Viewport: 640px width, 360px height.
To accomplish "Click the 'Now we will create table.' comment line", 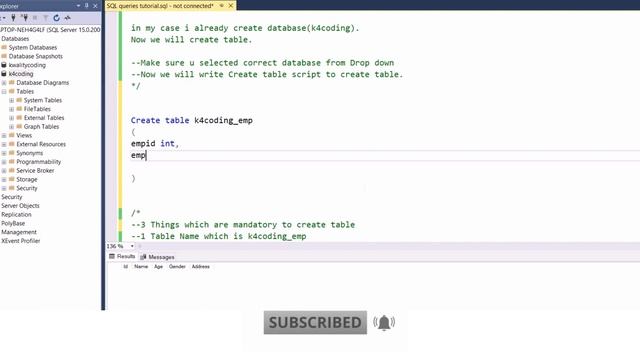I will click(x=191, y=40).
